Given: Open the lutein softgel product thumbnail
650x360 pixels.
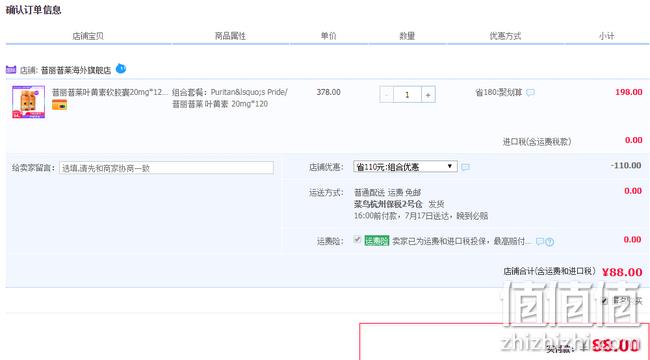Looking at the screenshot, I should coord(29,102).
